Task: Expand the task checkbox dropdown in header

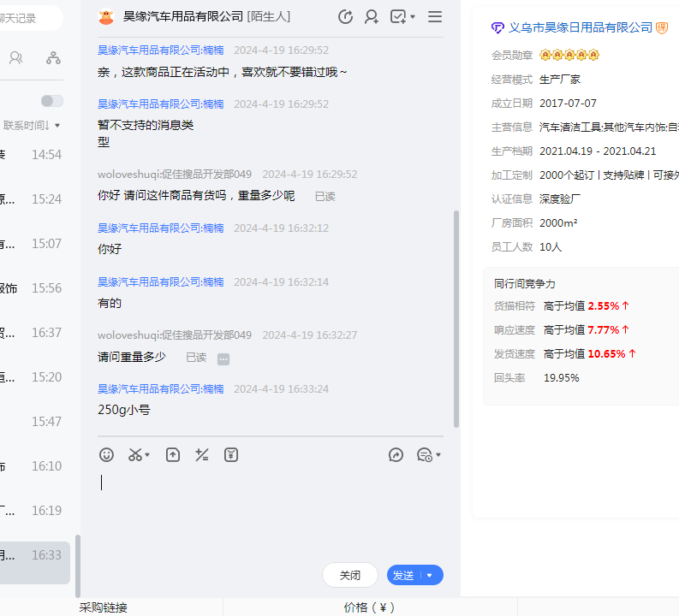Action: [413, 16]
